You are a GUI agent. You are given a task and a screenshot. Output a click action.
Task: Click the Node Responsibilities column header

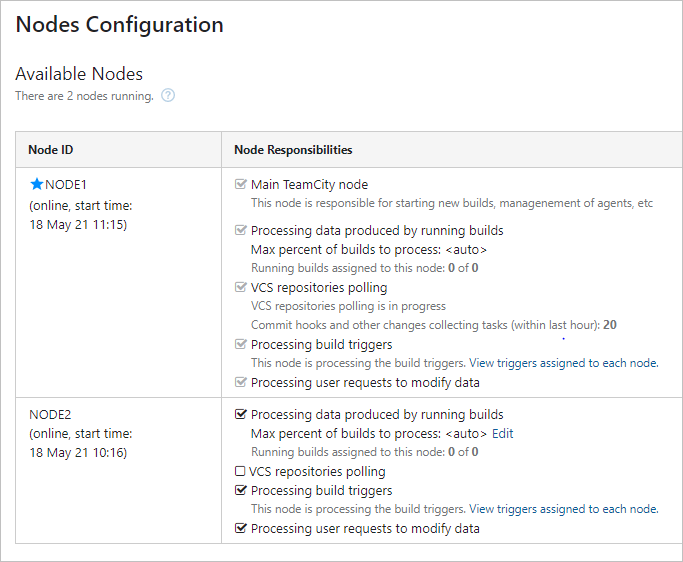[x=293, y=150]
